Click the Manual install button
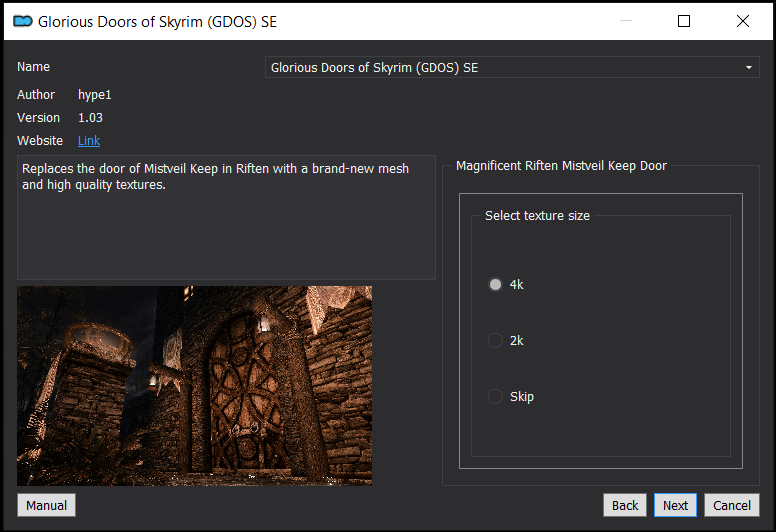776x532 pixels. tap(47, 505)
